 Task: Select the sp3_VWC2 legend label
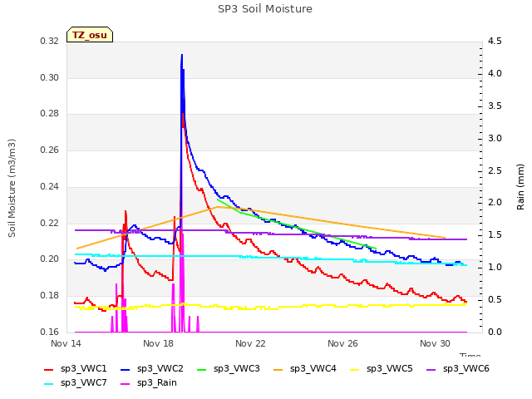click(160, 369)
